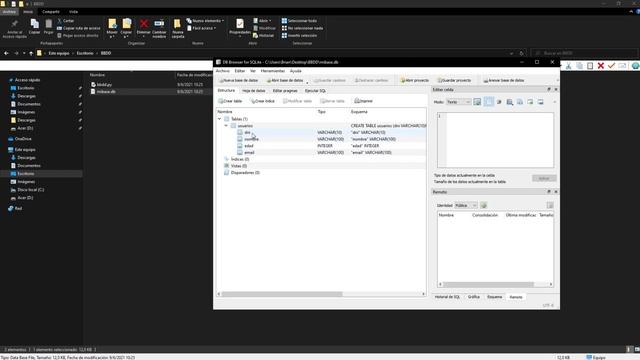Click Crear tabla button

[x=230, y=101]
